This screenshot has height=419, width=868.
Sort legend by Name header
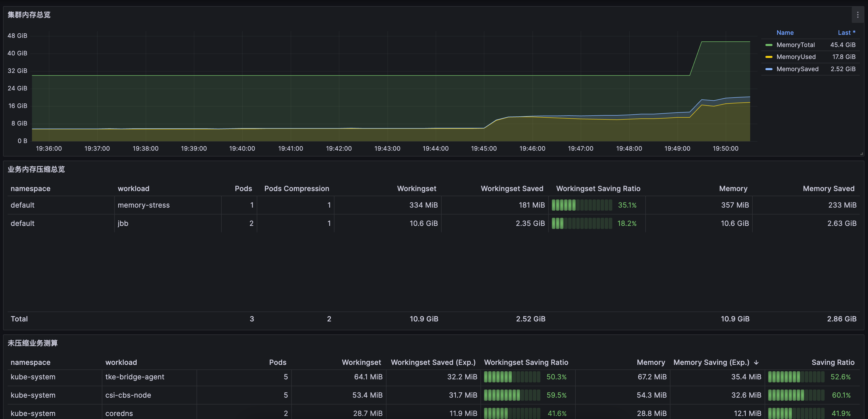click(785, 33)
